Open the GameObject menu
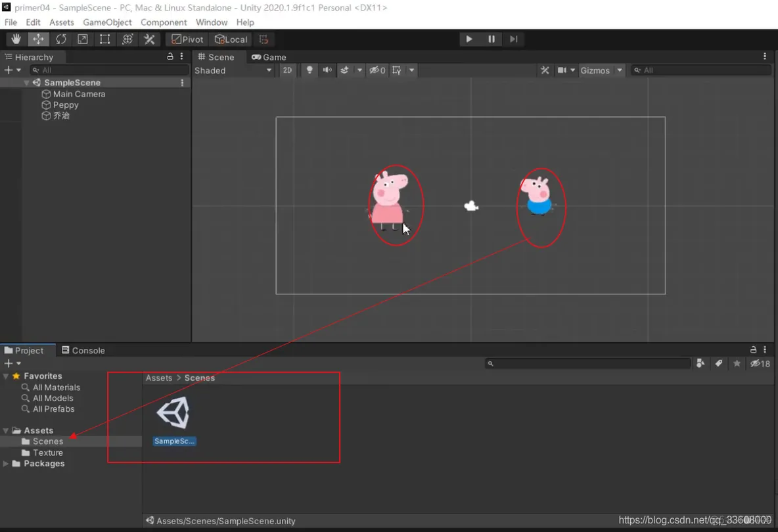The height and width of the screenshot is (532, 778). 107,22
